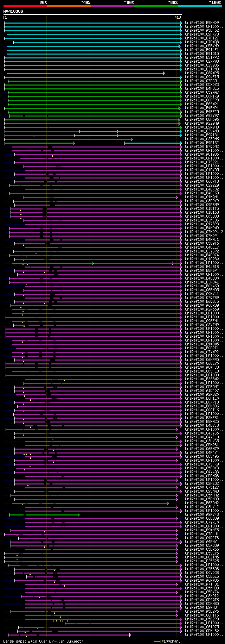Click the UniRef100_B9R9H3 label
The width and height of the screenshot is (225, 644).
point(202,127)
